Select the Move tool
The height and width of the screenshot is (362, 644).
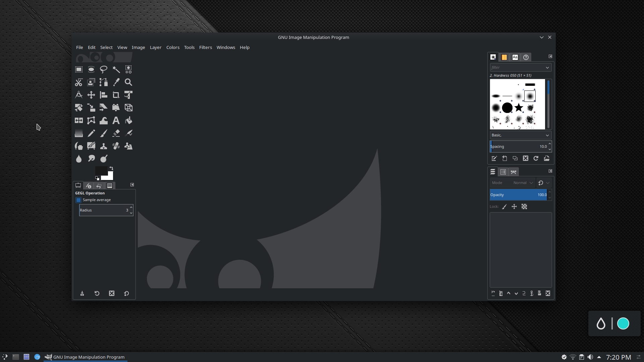pos(91,95)
